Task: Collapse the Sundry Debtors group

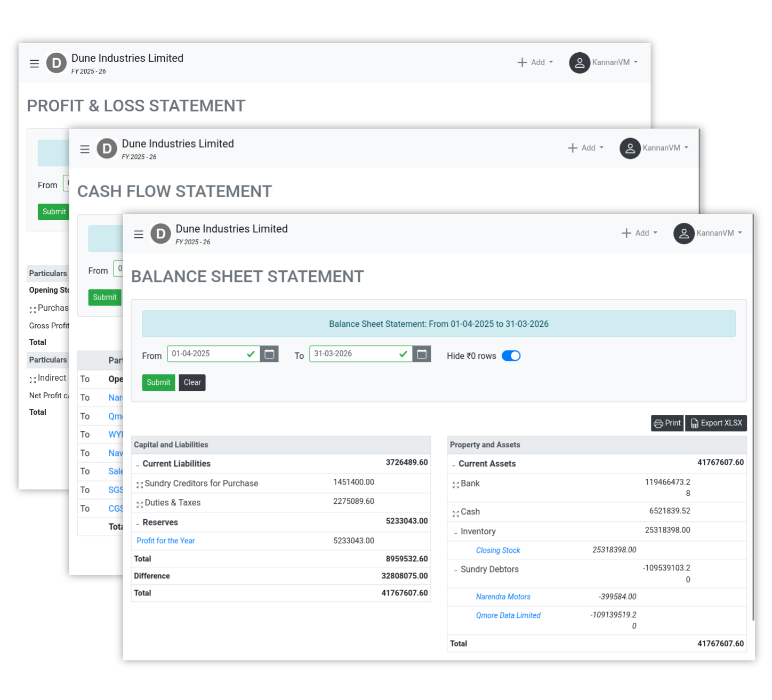Action: [455, 570]
